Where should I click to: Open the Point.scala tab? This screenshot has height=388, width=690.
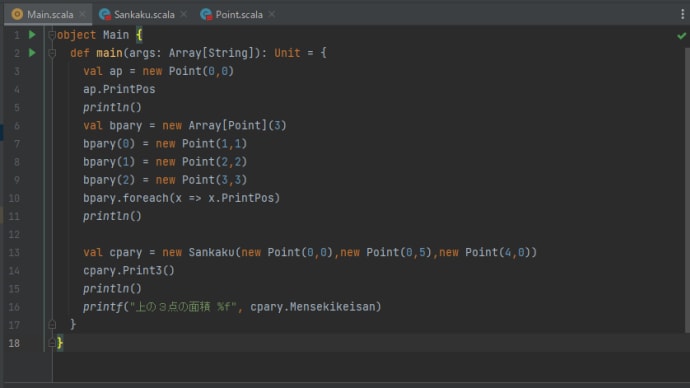pos(239,15)
